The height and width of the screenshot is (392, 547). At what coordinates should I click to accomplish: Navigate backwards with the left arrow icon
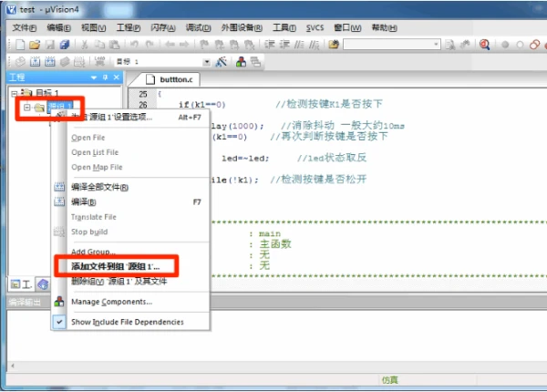170,45
